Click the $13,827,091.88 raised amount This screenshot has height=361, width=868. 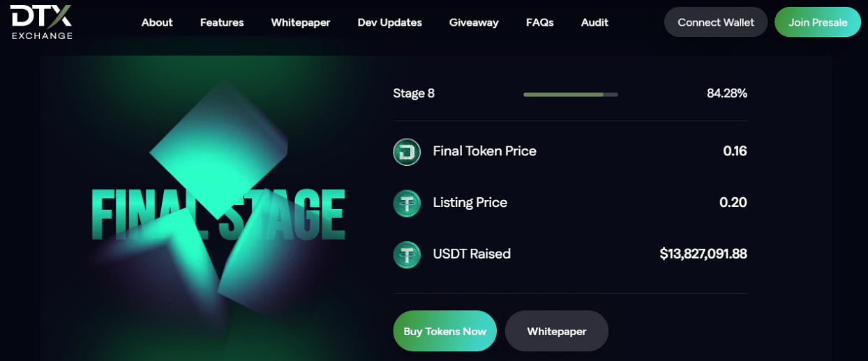coord(703,254)
